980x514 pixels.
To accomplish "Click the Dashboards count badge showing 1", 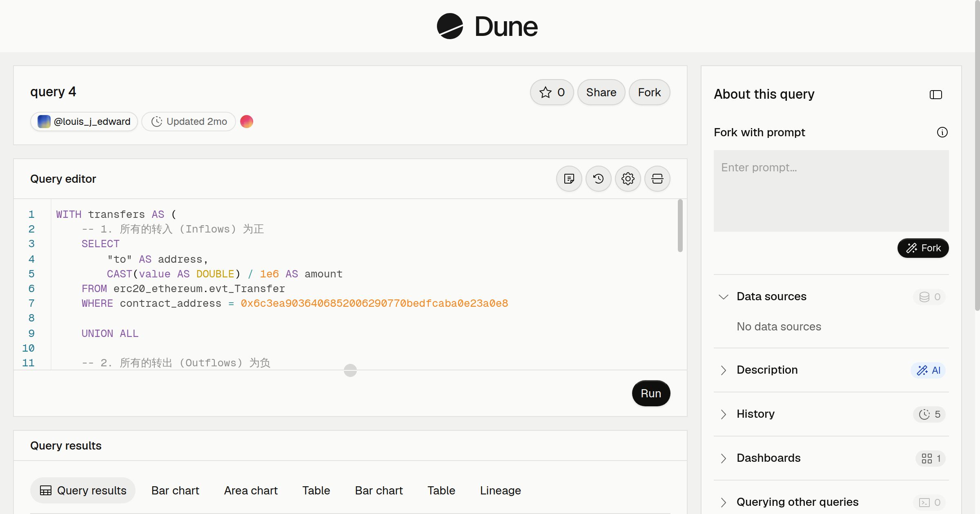I will (931, 458).
